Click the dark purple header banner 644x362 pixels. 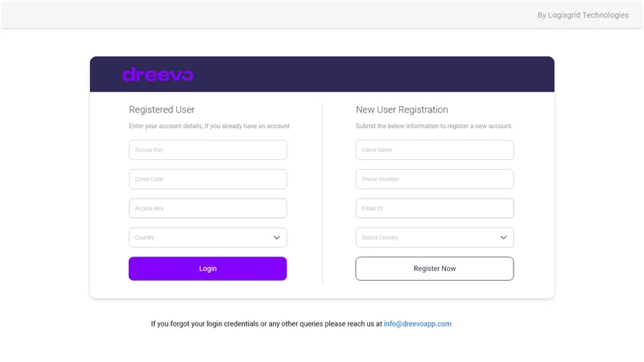tap(322, 74)
